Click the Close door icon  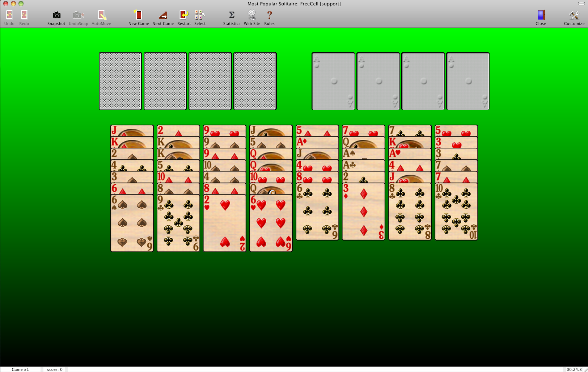[541, 15]
